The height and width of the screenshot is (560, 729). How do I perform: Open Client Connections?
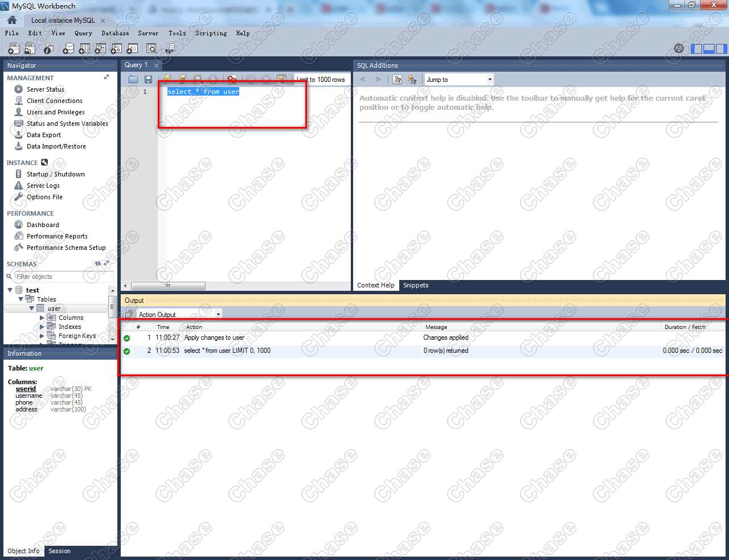click(x=55, y=101)
